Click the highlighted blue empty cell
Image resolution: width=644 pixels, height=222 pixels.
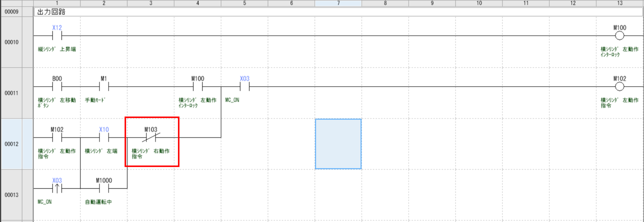(x=338, y=144)
